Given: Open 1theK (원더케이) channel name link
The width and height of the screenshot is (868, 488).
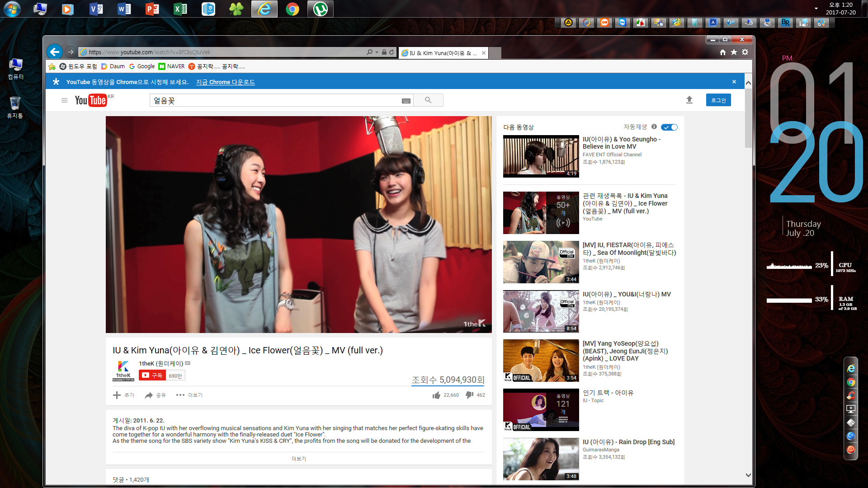Looking at the screenshot, I should point(161,363).
